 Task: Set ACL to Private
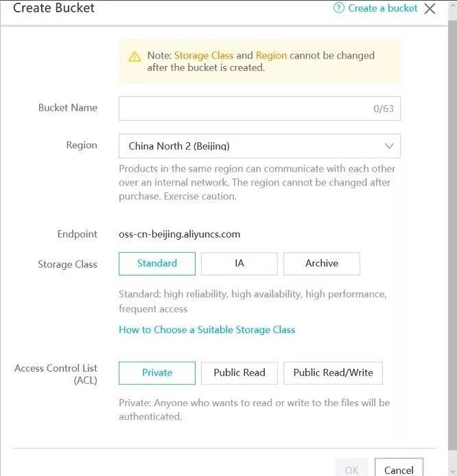tap(157, 373)
